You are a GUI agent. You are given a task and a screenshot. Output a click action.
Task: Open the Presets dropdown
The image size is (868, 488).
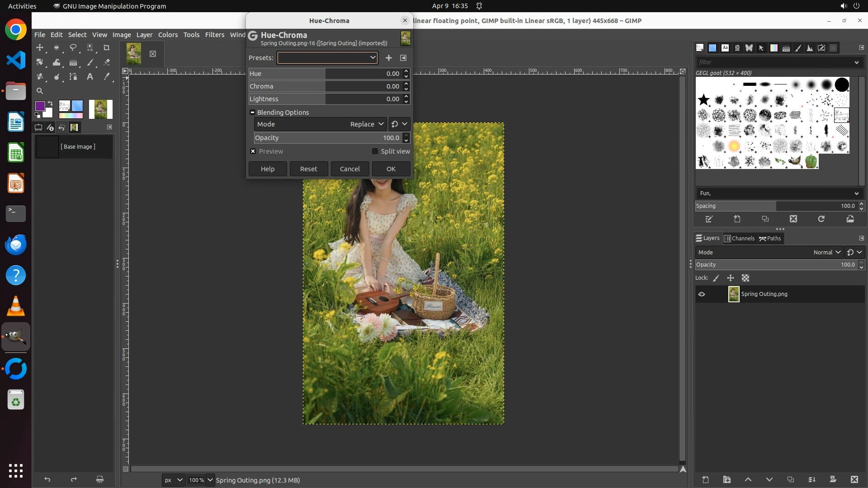[327, 58]
